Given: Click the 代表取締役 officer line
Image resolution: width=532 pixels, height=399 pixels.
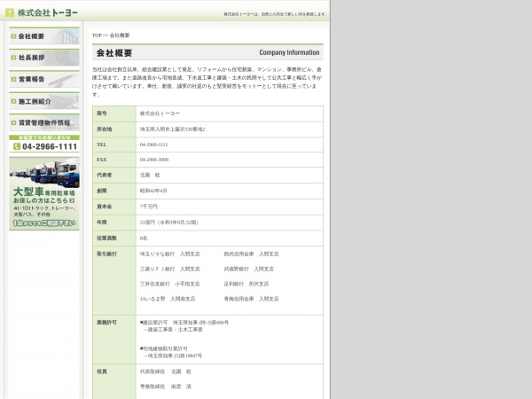Looking at the screenshot, I should tap(165, 372).
